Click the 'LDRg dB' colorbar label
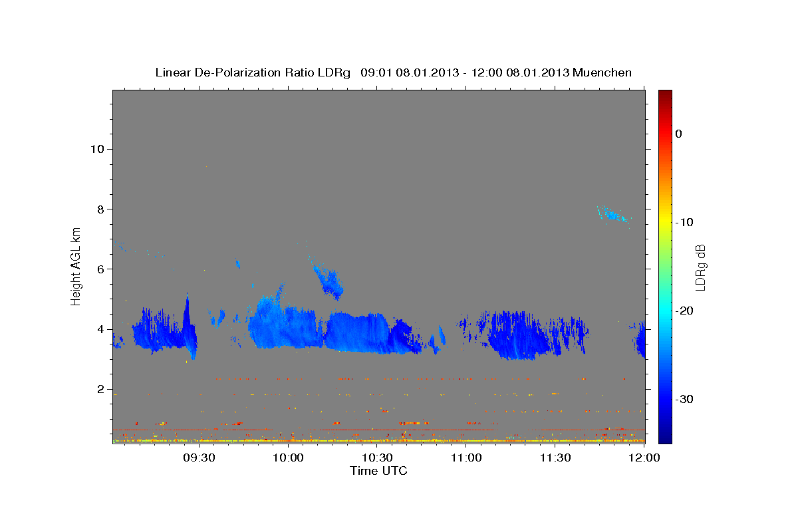The height and width of the screenshot is (532, 798). click(700, 267)
